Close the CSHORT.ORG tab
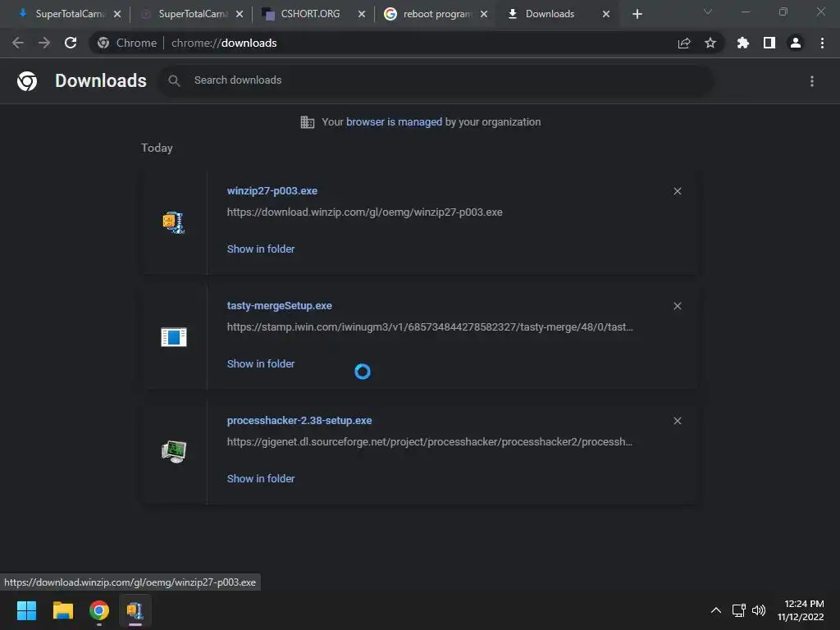840x630 pixels. click(362, 14)
